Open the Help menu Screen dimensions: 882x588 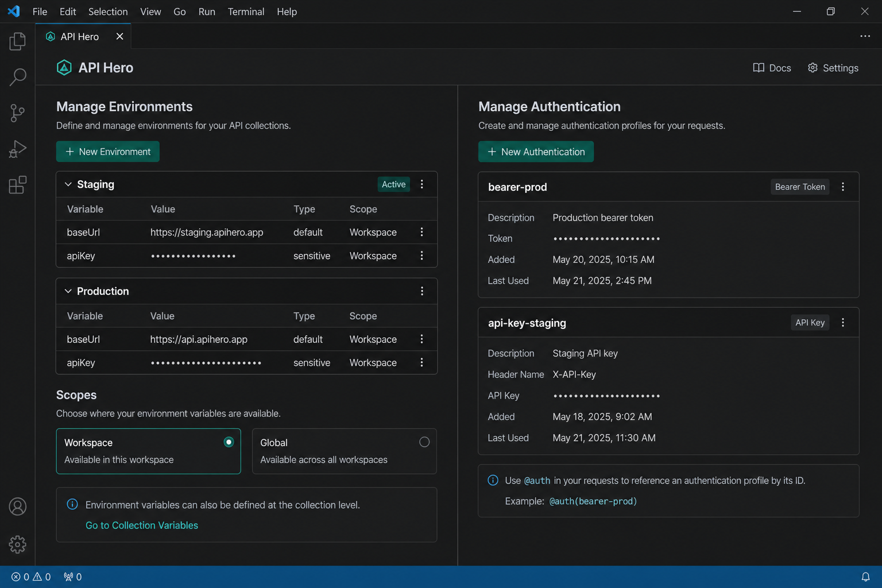[287, 11]
